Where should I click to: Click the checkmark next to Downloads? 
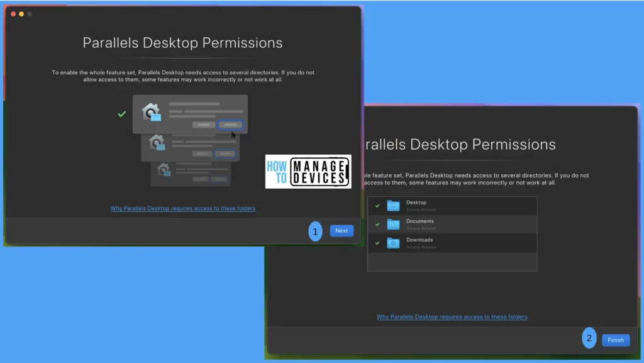(377, 243)
